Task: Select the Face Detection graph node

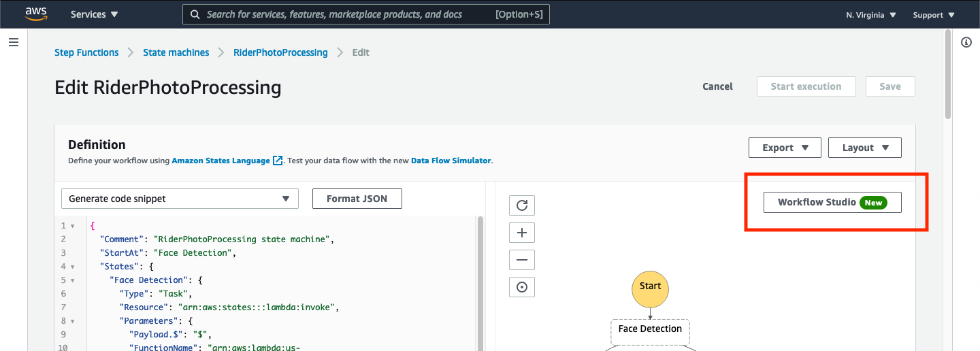Action: pyautogui.click(x=650, y=331)
